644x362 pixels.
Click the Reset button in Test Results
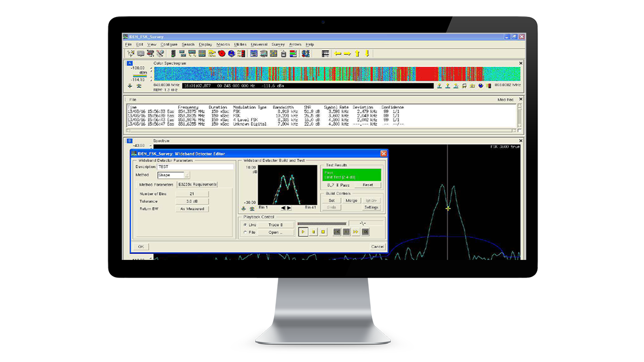point(368,185)
